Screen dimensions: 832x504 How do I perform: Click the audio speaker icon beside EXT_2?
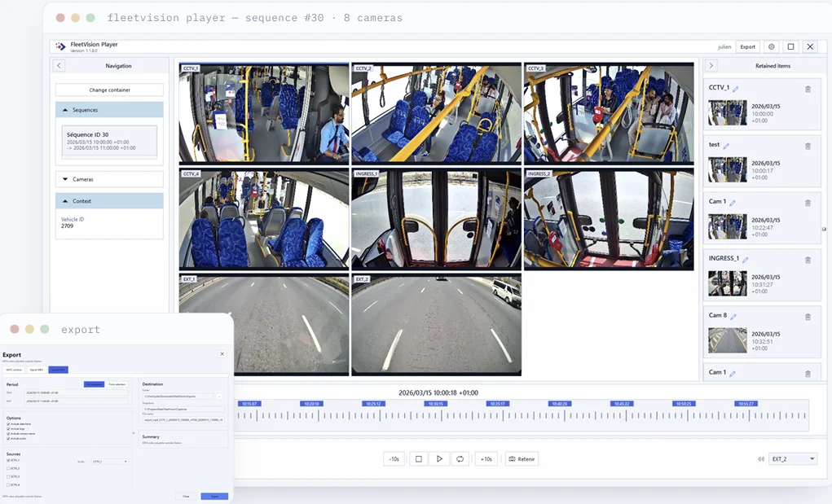tap(761, 459)
